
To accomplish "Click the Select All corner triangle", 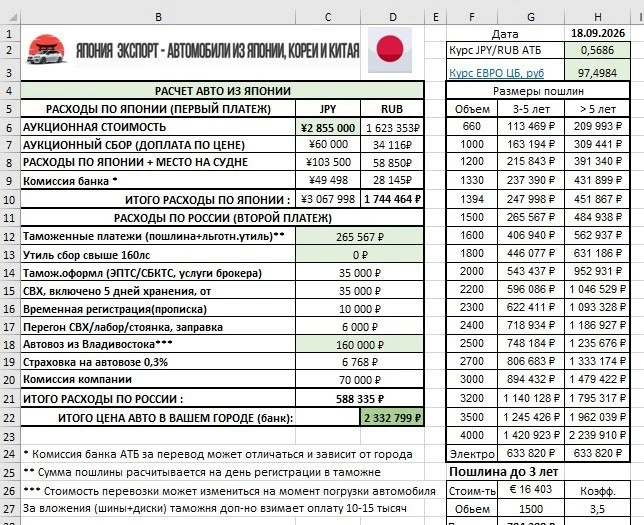I will (11, 17).
